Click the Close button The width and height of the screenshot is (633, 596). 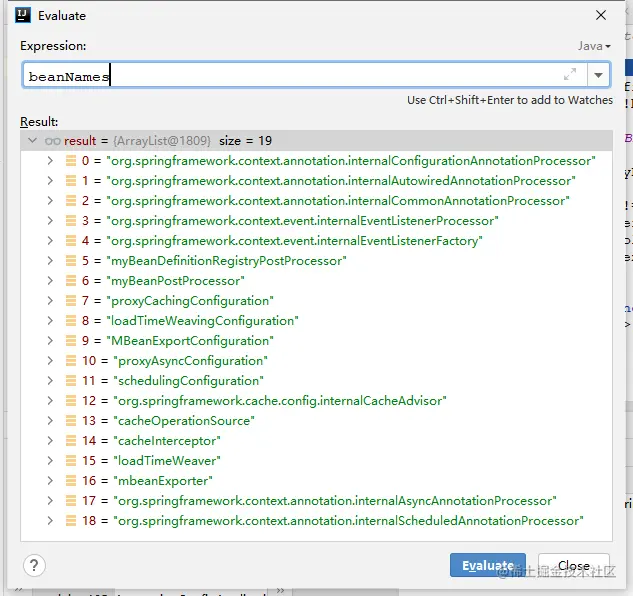click(574, 565)
